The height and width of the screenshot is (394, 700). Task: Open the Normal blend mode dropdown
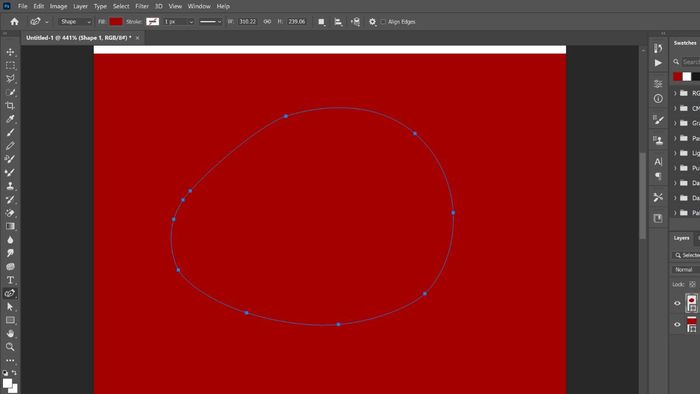tap(685, 270)
